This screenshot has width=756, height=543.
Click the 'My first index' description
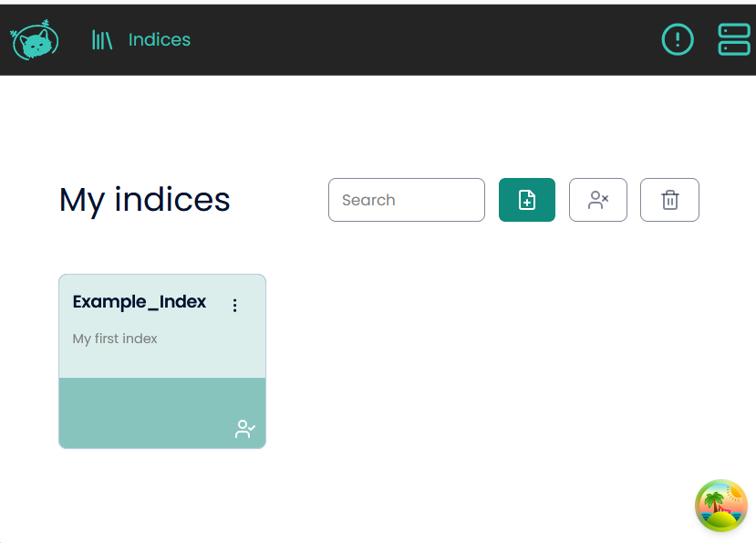click(x=115, y=339)
